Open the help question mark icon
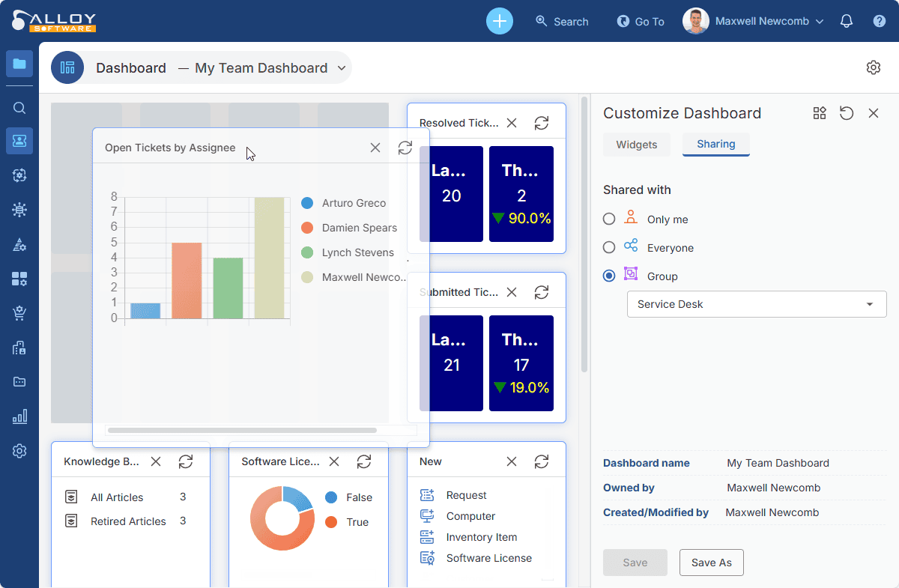The height and width of the screenshot is (588, 899). 880,21
